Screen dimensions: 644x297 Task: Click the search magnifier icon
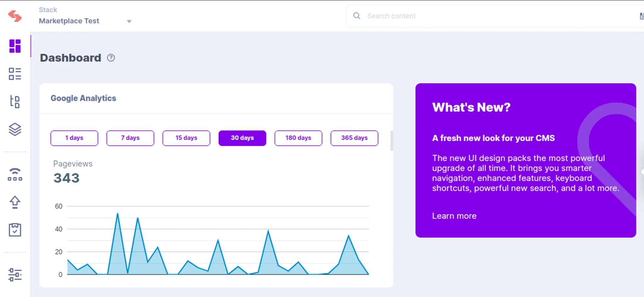click(x=357, y=16)
